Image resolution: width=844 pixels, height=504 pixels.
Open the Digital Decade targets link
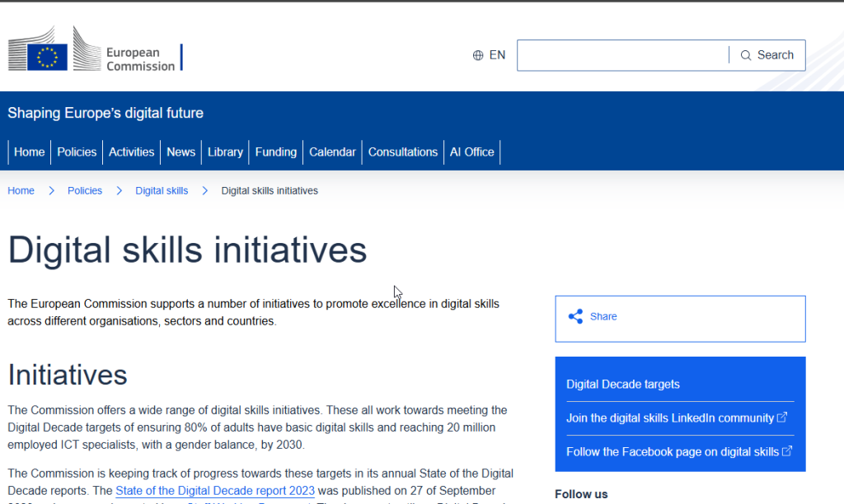[622, 385]
